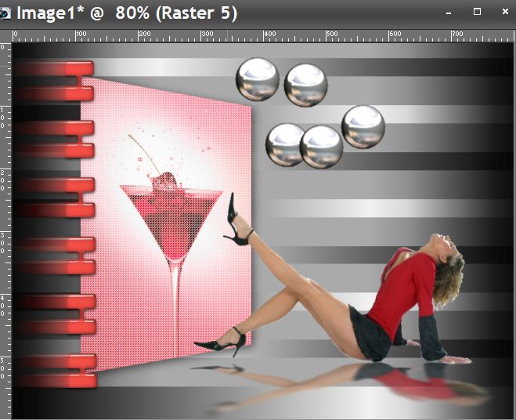
Task: Close the Image1 document window
Action: pos(503,13)
